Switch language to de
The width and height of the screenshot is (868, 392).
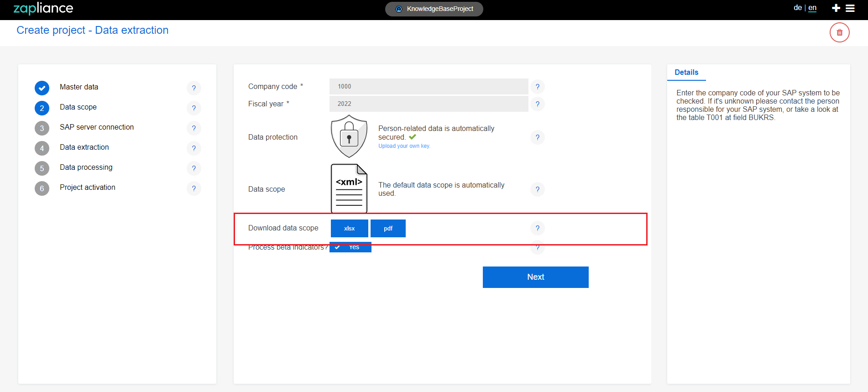click(x=798, y=8)
